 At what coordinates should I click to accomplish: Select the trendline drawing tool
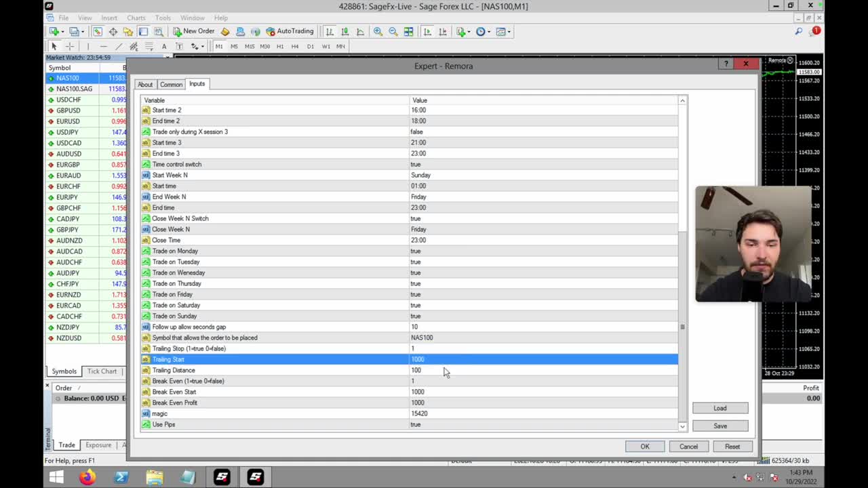click(118, 46)
